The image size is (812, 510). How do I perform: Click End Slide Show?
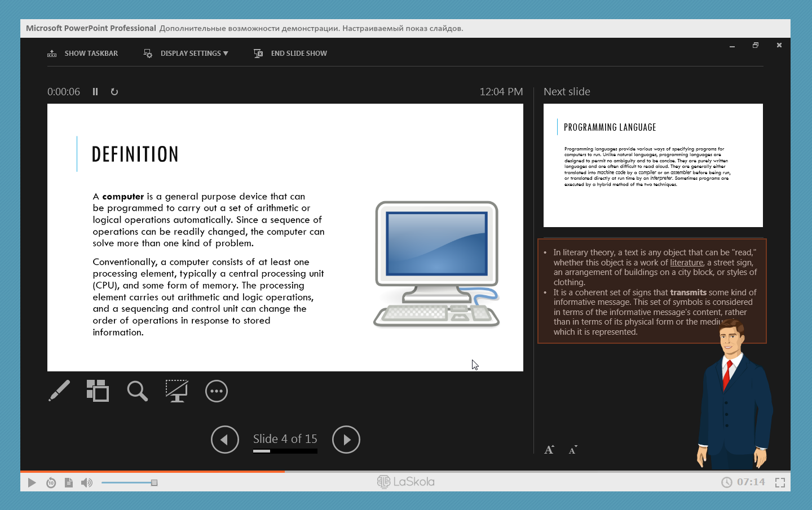(291, 54)
